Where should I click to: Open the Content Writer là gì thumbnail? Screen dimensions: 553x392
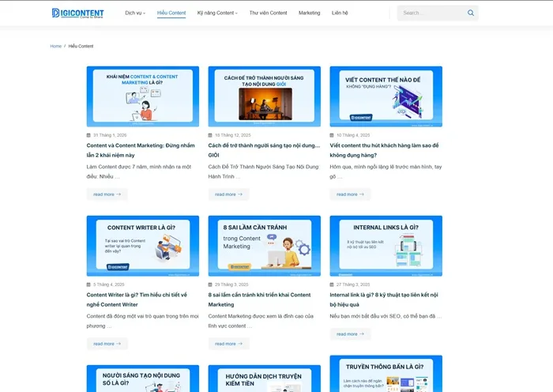click(143, 246)
